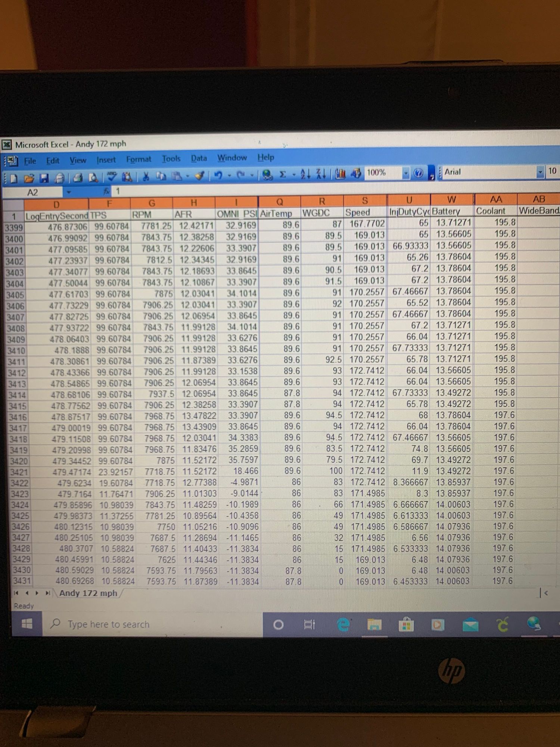Expand the 100% zoom dropdown
Image resolution: width=560 pixels, height=747 pixels.
[405, 173]
